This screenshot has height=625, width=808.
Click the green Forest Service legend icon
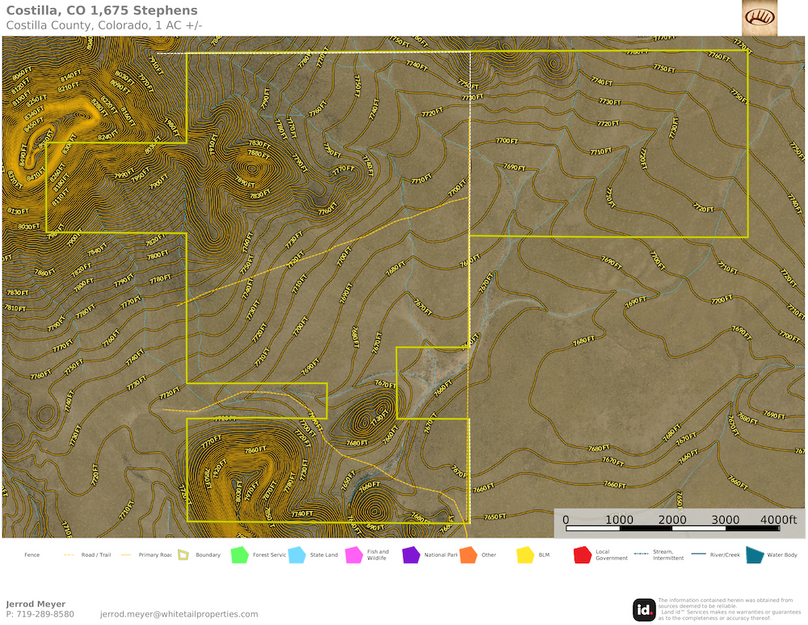(x=239, y=554)
